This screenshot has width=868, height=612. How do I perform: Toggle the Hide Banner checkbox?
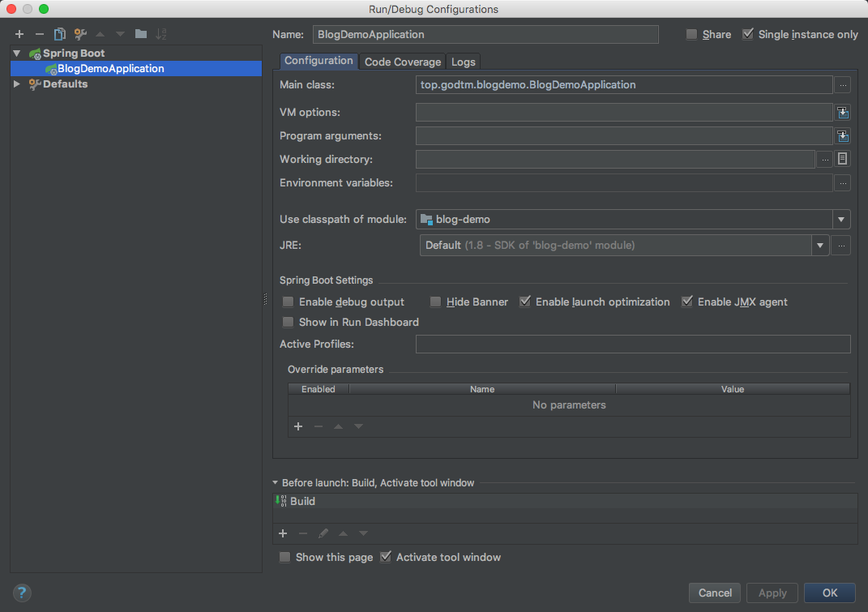(435, 302)
